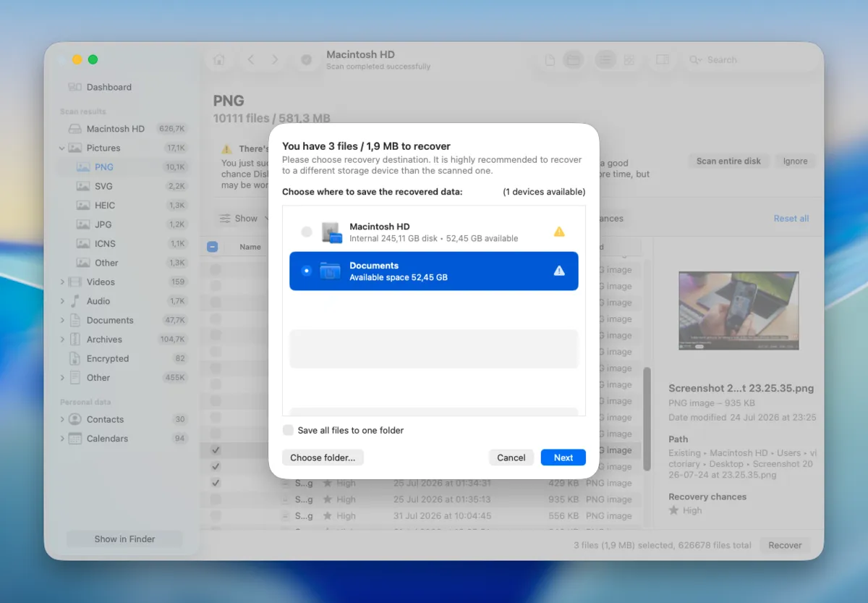Check the file dated 25 Jul 01:35:13
The width and height of the screenshot is (868, 603).
[216, 499]
